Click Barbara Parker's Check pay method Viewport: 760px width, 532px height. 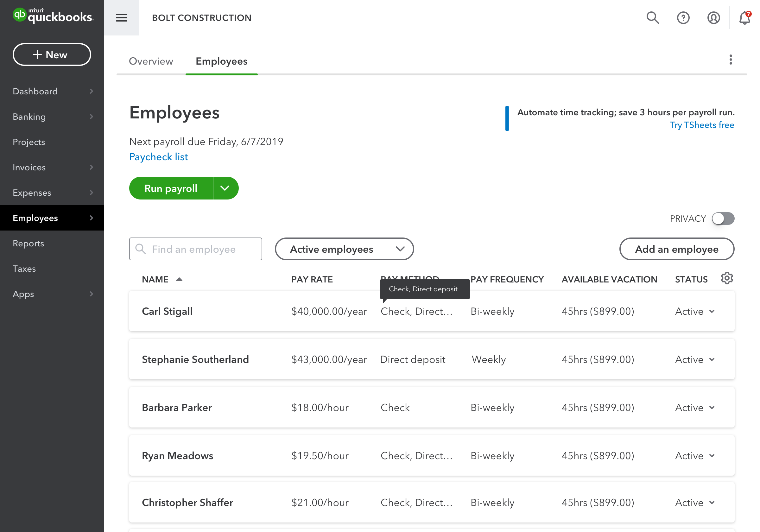[x=395, y=408]
